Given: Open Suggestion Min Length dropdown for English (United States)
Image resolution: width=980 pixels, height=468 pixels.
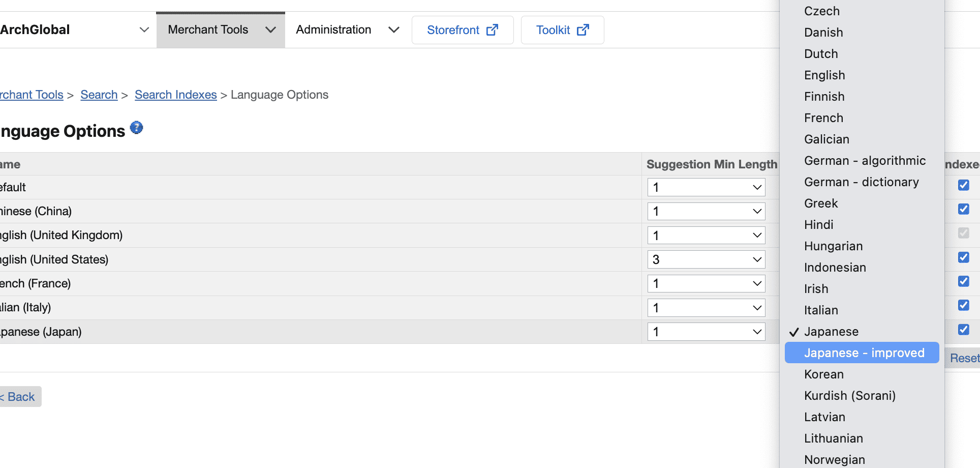Looking at the screenshot, I should click(706, 259).
